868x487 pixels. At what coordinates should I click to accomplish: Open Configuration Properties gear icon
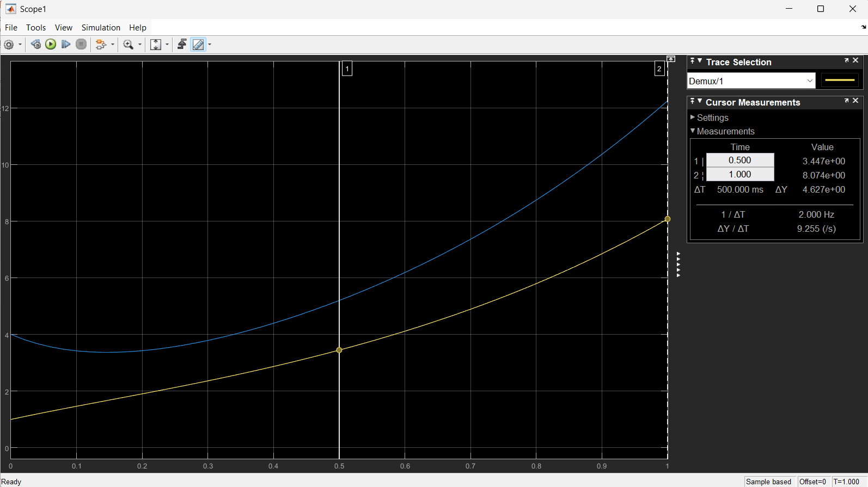(x=9, y=45)
